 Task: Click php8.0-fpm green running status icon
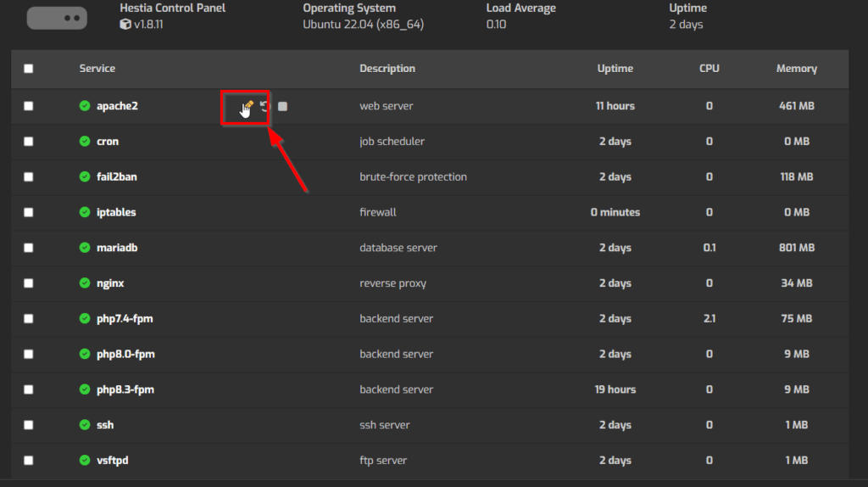[85, 354]
